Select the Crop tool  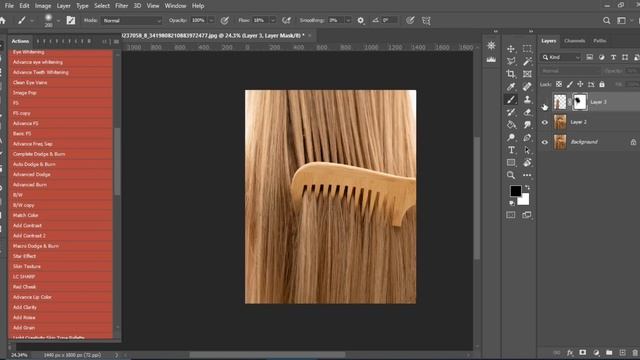[x=511, y=74]
